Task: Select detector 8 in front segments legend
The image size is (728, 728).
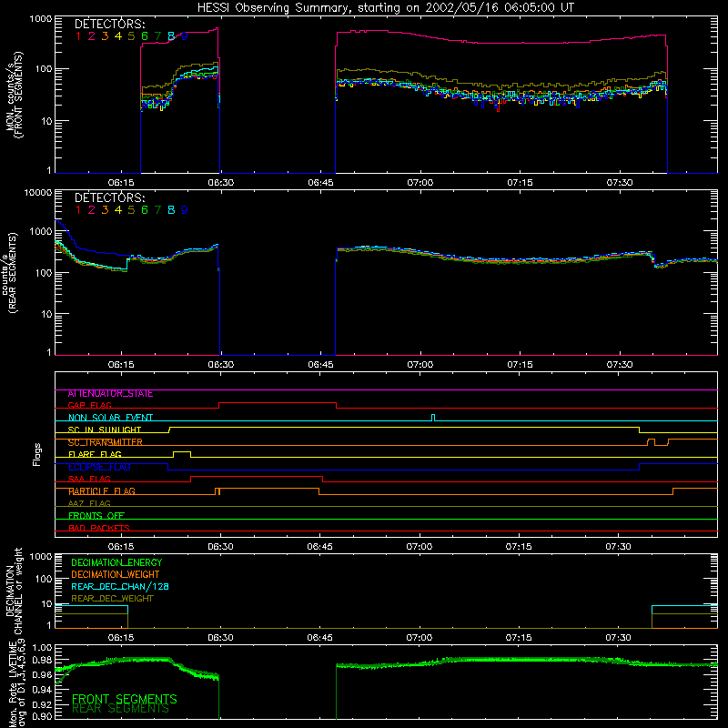Action: tap(171, 35)
